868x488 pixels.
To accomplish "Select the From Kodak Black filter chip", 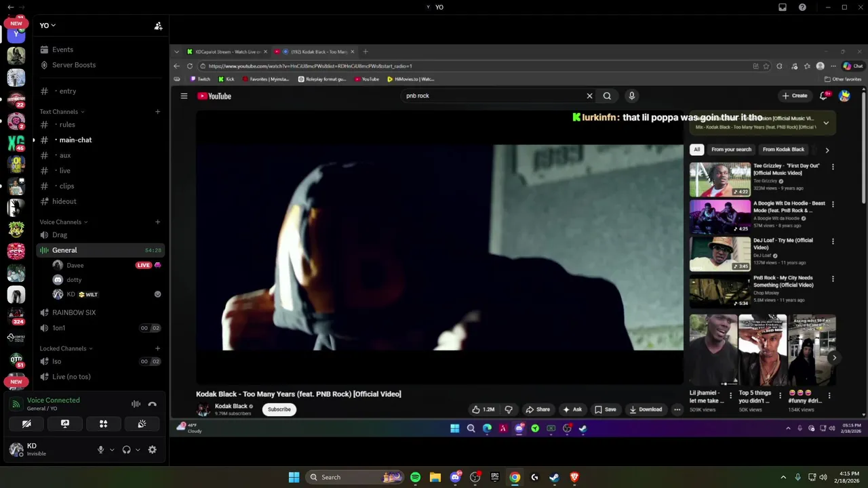I will tap(783, 150).
